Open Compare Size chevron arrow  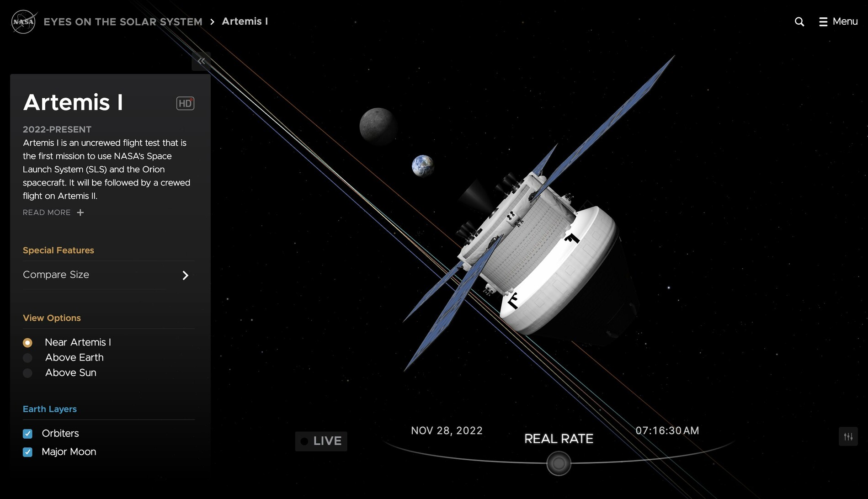pos(185,275)
